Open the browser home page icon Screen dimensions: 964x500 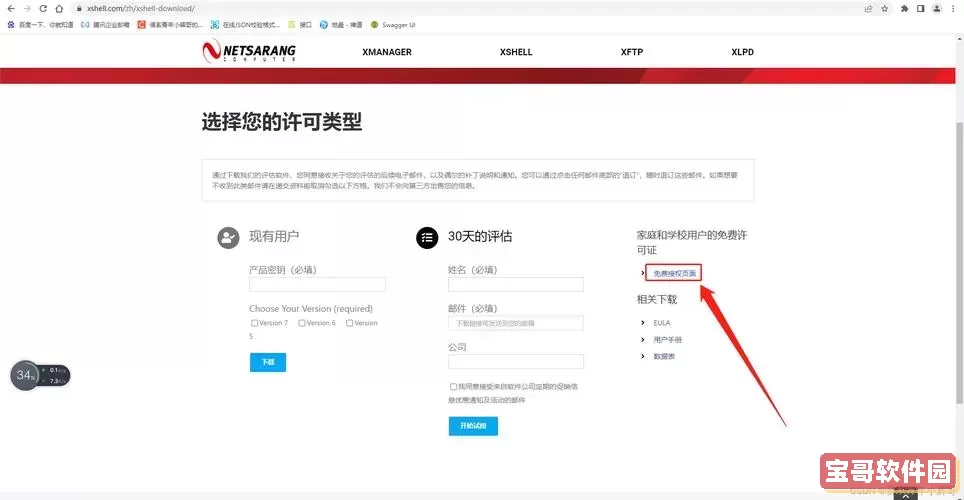[x=59, y=9]
